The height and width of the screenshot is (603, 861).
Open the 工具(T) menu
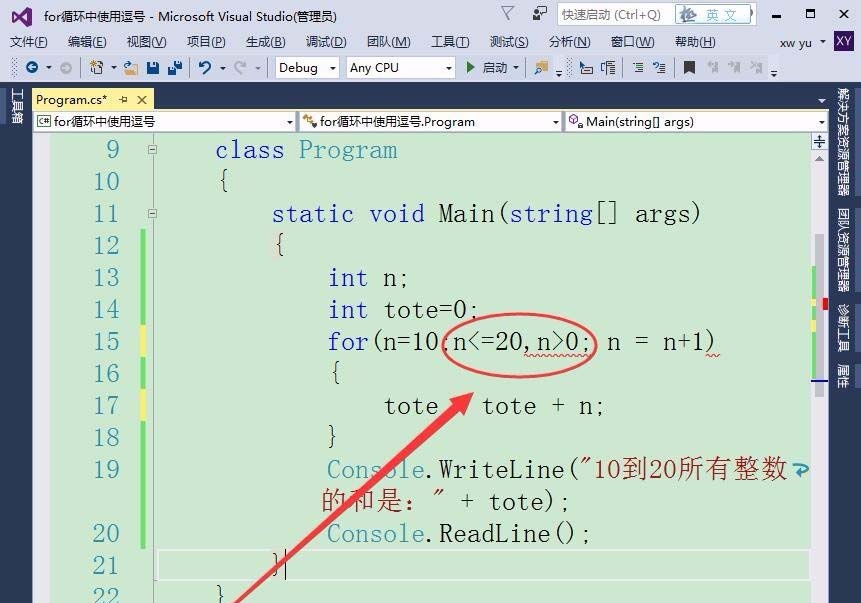click(x=450, y=42)
